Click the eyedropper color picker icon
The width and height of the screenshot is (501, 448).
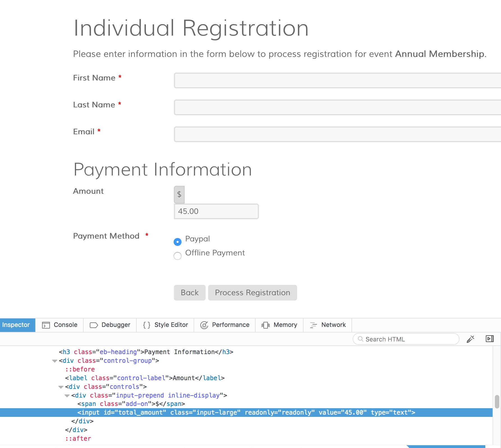coord(470,339)
